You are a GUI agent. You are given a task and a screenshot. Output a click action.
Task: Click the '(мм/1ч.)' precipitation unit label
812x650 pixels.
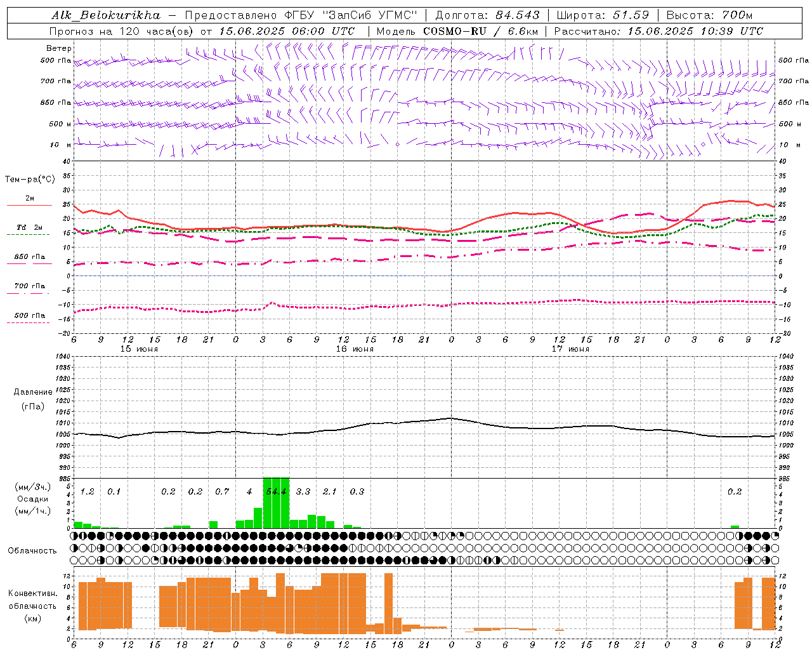pyautogui.click(x=32, y=511)
